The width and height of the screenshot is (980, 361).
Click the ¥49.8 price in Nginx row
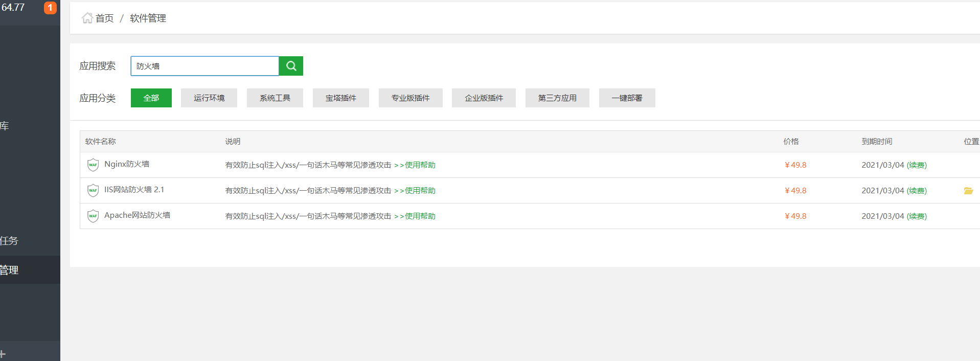[795, 165]
